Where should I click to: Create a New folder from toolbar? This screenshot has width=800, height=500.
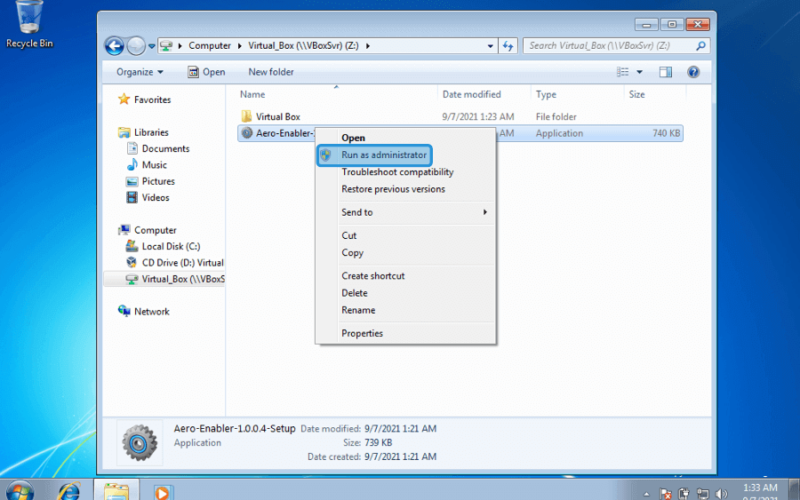click(271, 72)
